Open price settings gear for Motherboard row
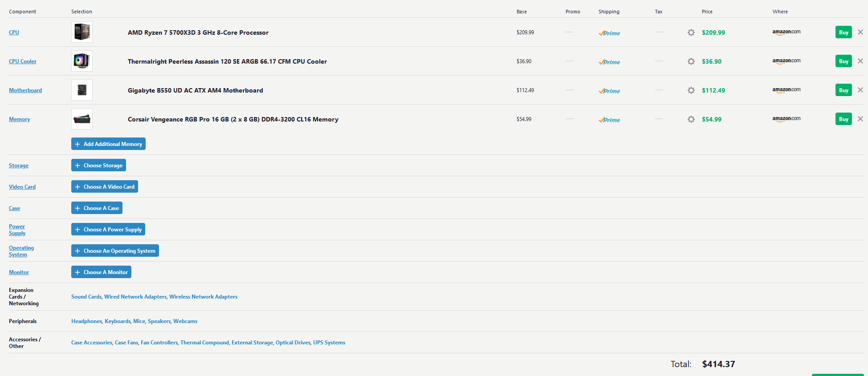 pos(691,90)
